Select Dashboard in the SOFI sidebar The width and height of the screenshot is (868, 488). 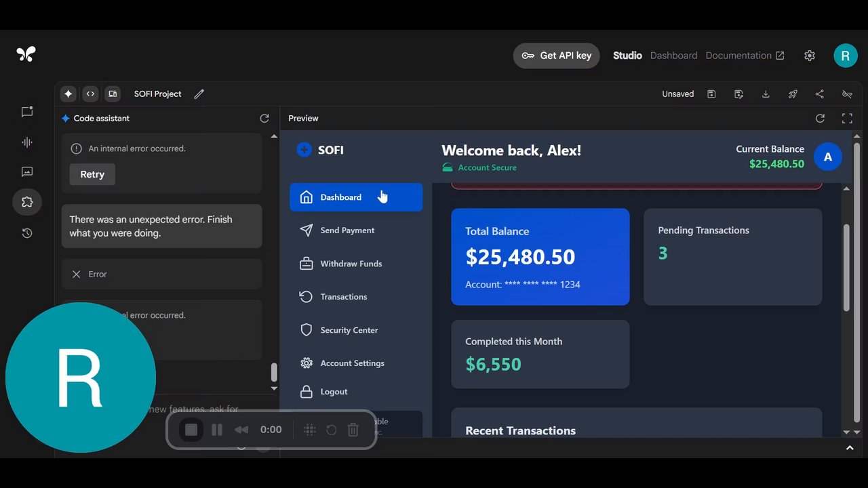pyautogui.click(x=356, y=197)
